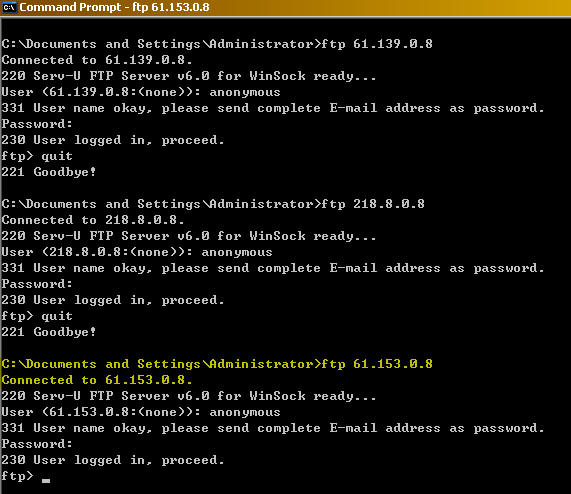Click 'anonymous' after User (218.8.0.8:(none))

(x=237, y=252)
